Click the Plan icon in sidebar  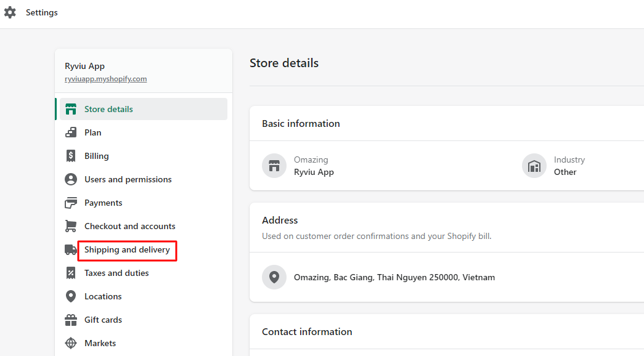[x=71, y=132]
